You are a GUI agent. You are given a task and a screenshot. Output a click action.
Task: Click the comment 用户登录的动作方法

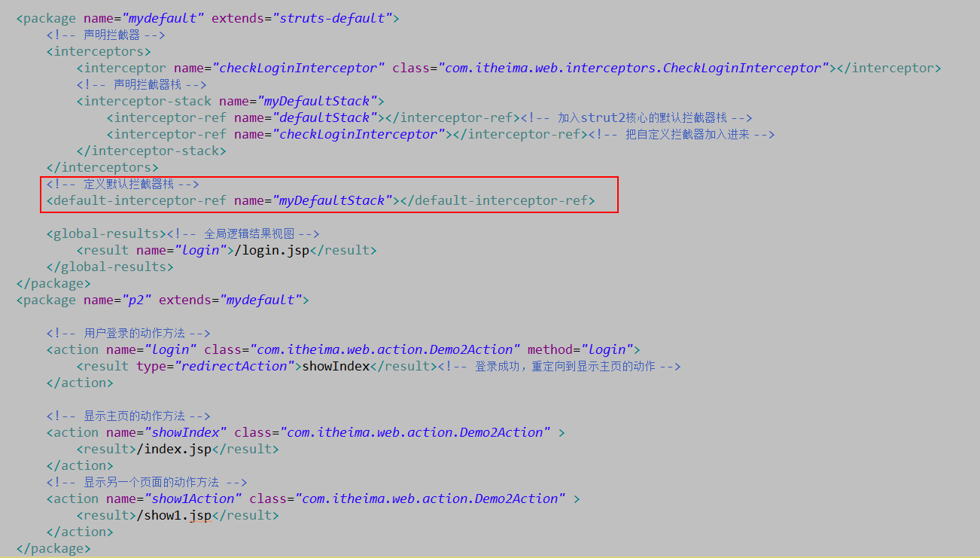tap(128, 333)
